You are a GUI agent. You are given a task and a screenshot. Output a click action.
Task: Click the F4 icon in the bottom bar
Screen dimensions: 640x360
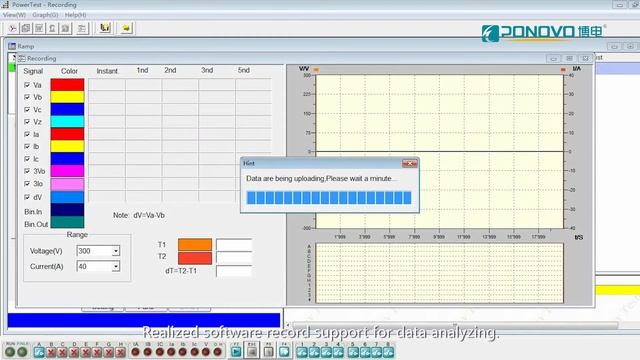tap(284, 351)
